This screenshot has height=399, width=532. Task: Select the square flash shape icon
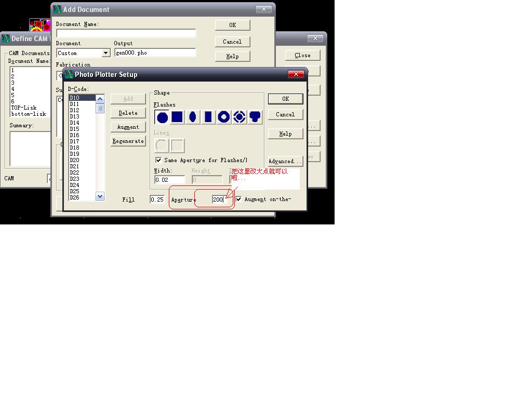pyautogui.click(x=177, y=117)
